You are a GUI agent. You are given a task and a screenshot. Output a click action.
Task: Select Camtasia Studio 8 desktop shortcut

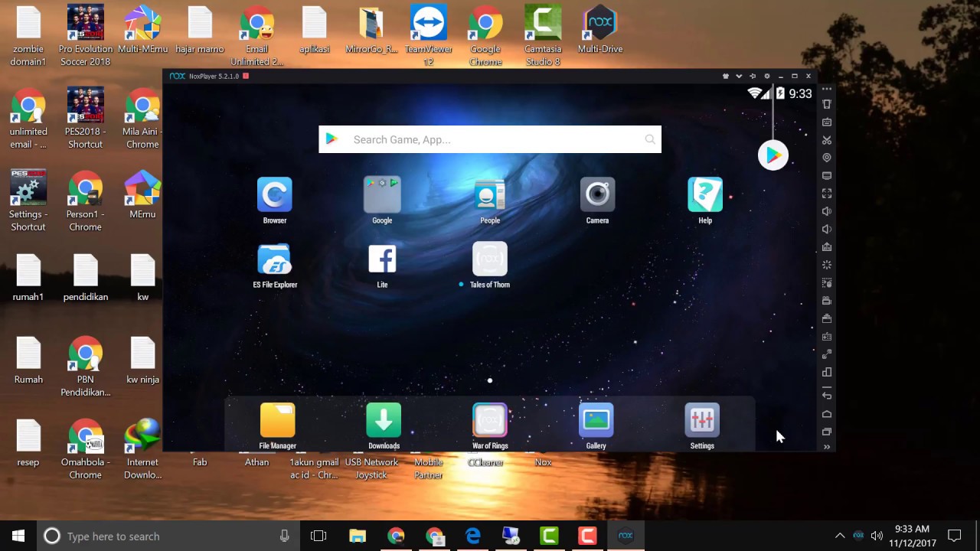[543, 35]
